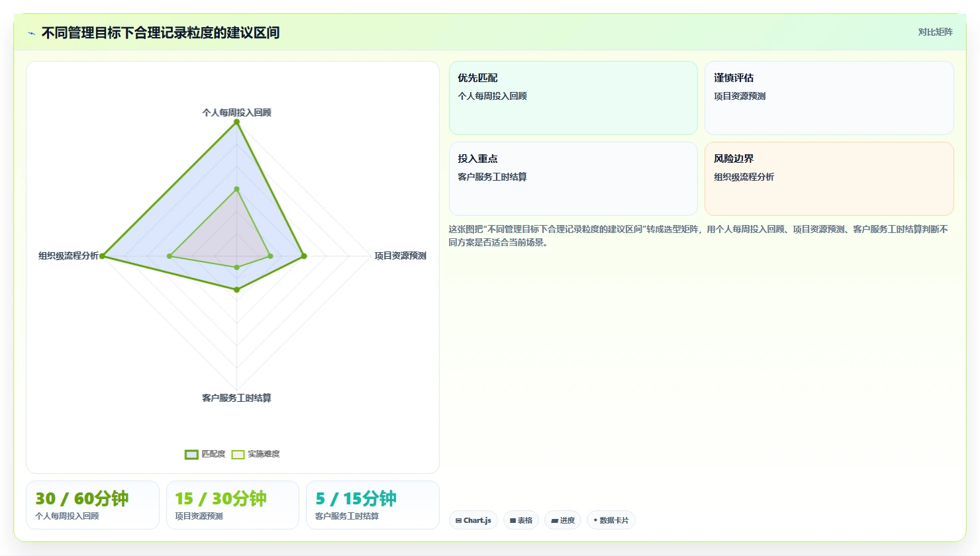980x556 pixels.
Task: Click the 进度 tag icon
Action: click(554, 521)
